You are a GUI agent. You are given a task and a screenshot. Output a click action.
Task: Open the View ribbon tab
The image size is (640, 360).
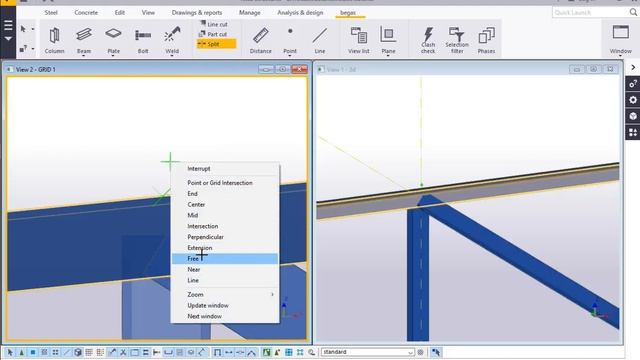coord(148,13)
